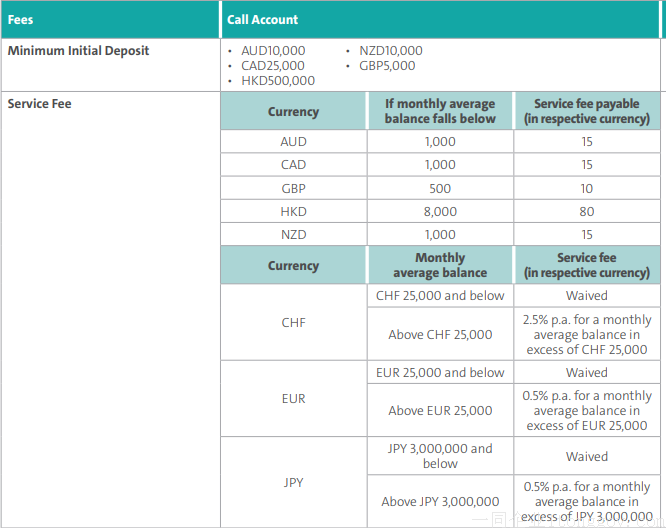
Task: Click the 'Service fee (in respective currency)' header
Action: tap(587, 265)
